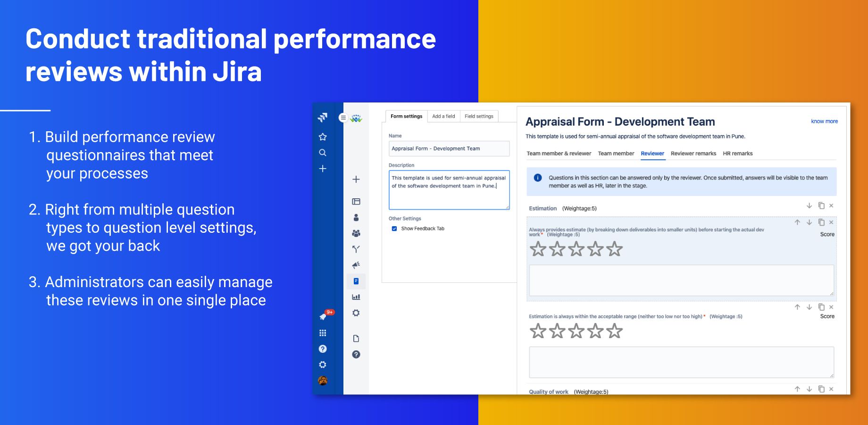Open the megaphone announcements icon
This screenshot has height=425, width=868.
[x=356, y=265]
